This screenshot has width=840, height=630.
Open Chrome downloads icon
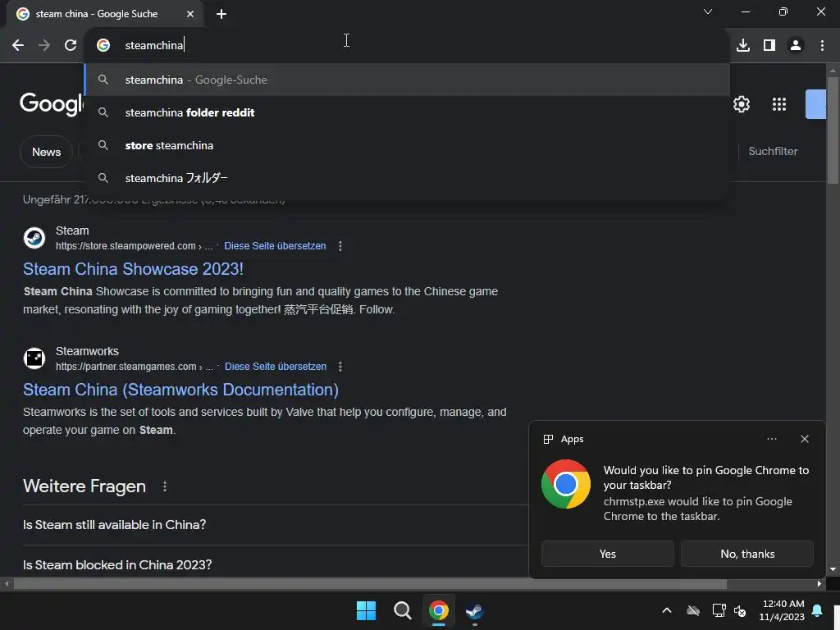click(x=743, y=46)
